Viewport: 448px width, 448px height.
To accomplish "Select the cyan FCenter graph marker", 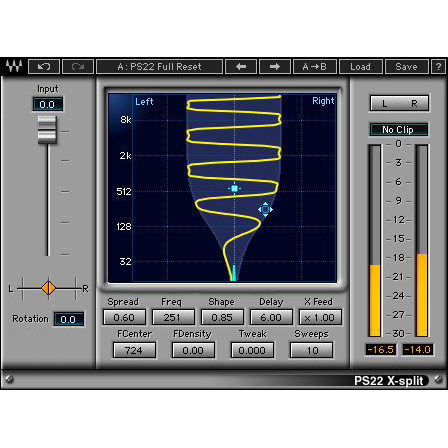I will 234,189.
